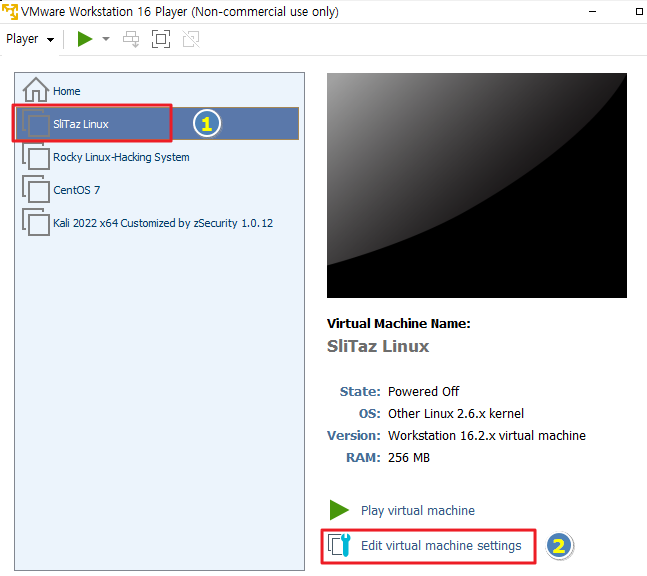Click the Rocky Linux VM icon

coord(36,156)
